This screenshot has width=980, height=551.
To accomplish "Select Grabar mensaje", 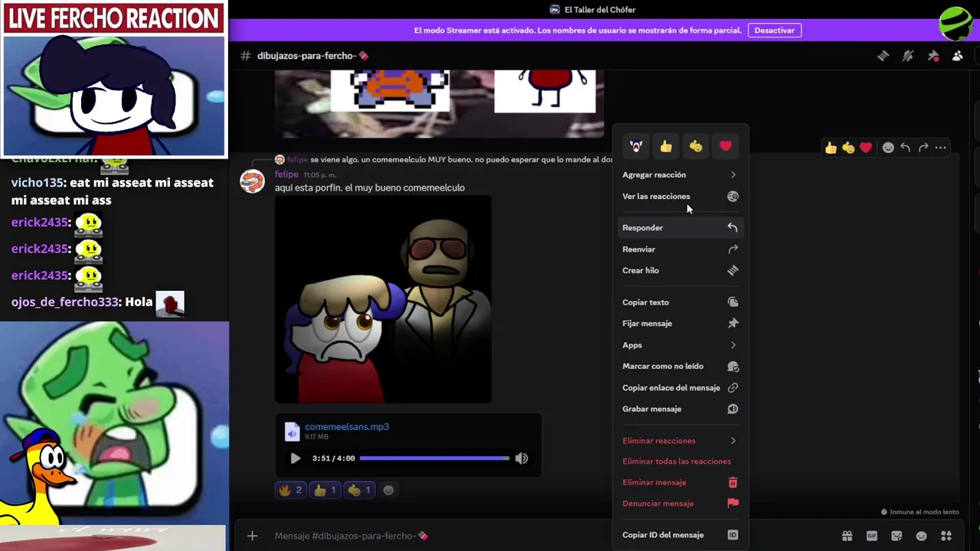I will tap(680, 409).
